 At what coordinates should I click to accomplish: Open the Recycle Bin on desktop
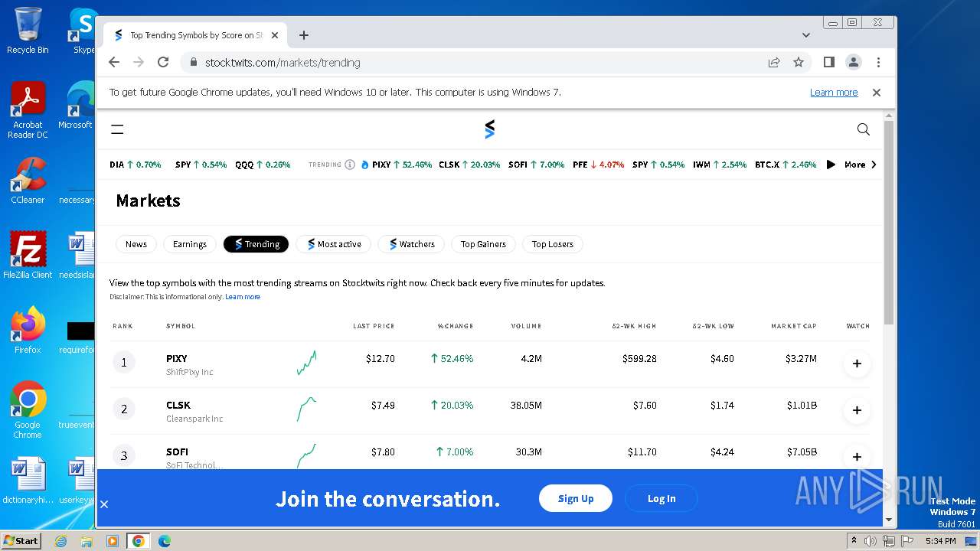pos(28,31)
